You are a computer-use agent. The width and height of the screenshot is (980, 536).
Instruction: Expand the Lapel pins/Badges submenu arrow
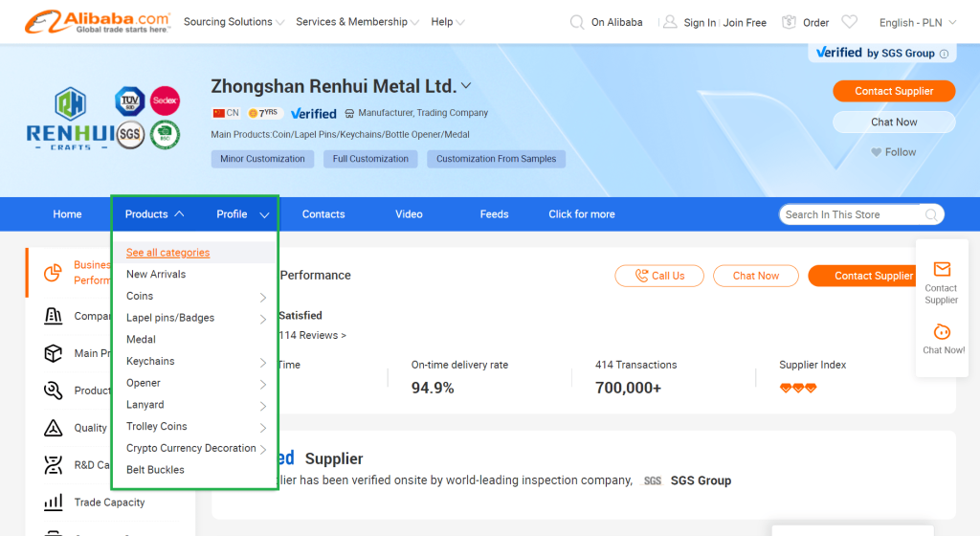coord(263,319)
